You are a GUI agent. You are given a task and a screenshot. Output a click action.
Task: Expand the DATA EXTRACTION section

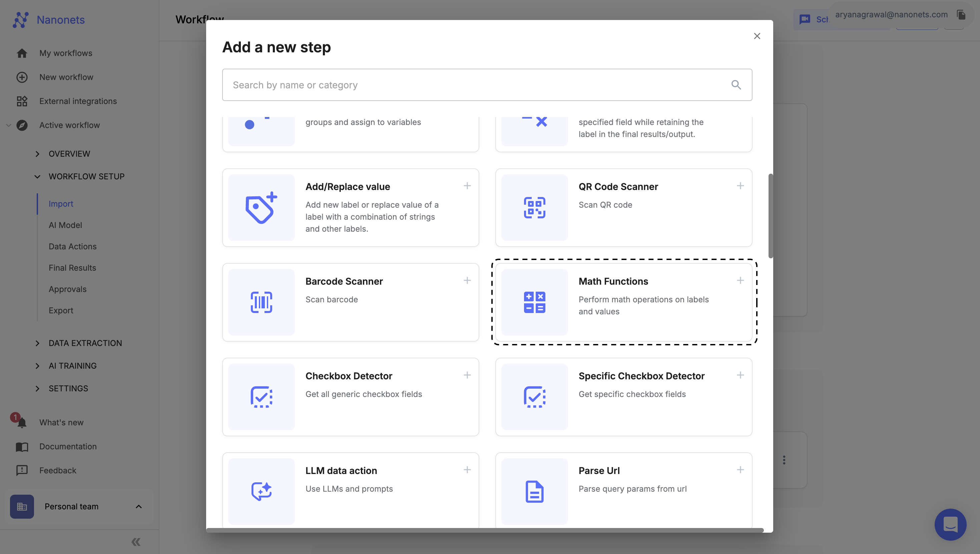coord(37,343)
